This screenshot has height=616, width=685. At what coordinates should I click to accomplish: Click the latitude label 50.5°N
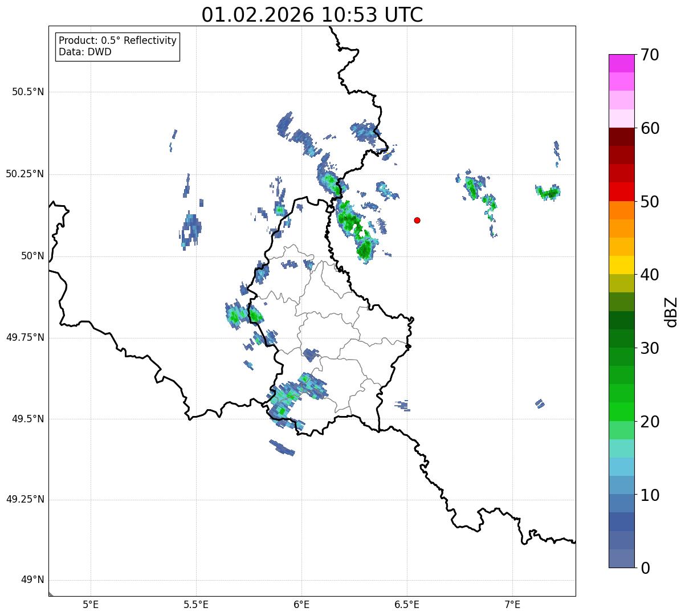click(x=28, y=92)
